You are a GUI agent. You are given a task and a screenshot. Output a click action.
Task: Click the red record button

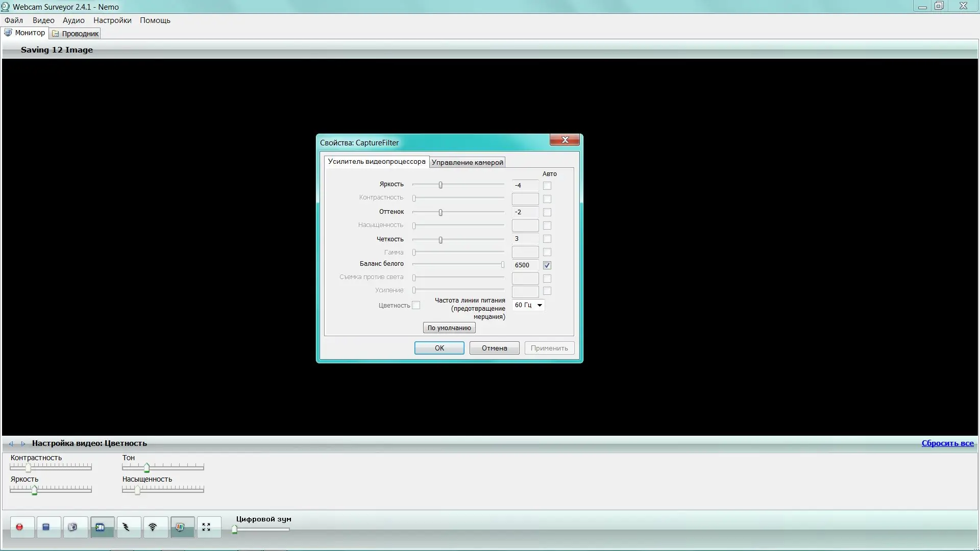pos(19,527)
